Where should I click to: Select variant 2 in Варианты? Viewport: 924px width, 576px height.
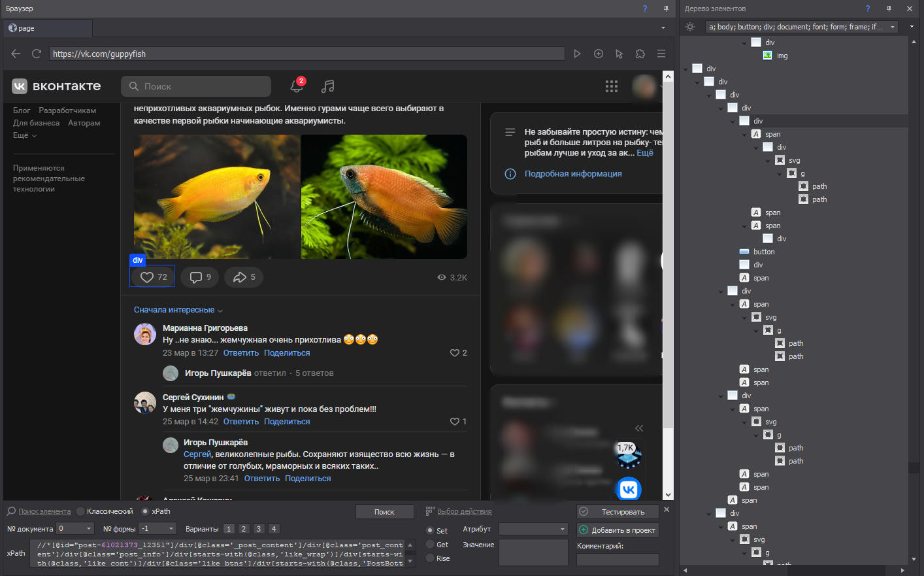pyautogui.click(x=244, y=529)
